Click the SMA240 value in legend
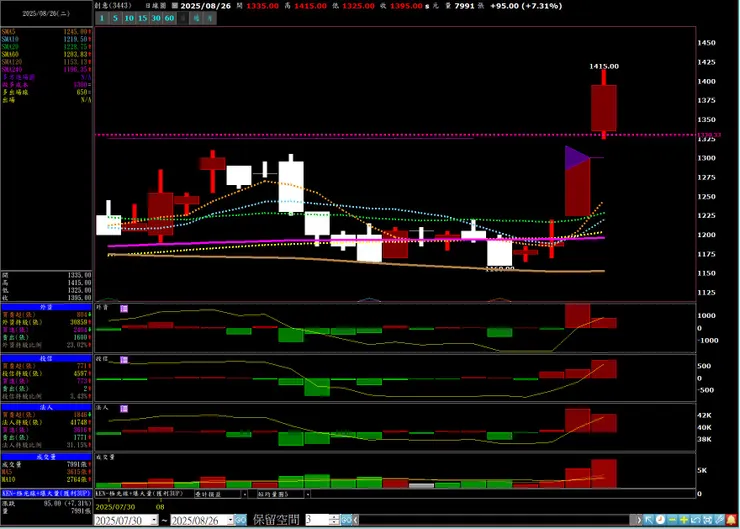 pyautogui.click(x=76, y=69)
